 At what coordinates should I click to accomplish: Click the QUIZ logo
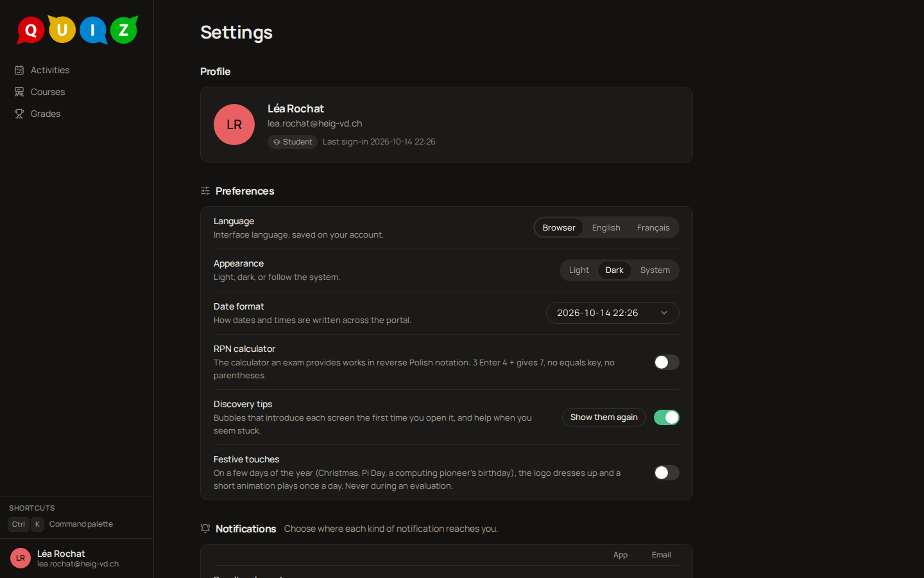(x=77, y=30)
